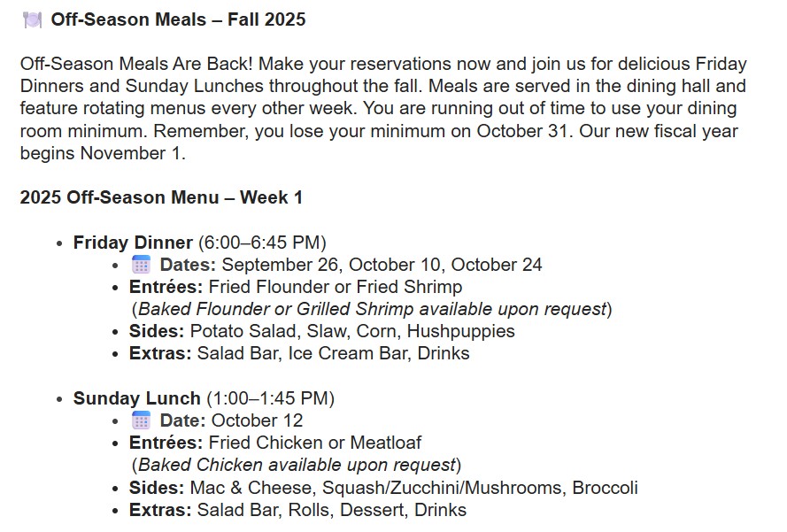787x532 pixels.
Task: Click the "(1:00–1:45 PM)" lunch time
Action: (x=270, y=398)
